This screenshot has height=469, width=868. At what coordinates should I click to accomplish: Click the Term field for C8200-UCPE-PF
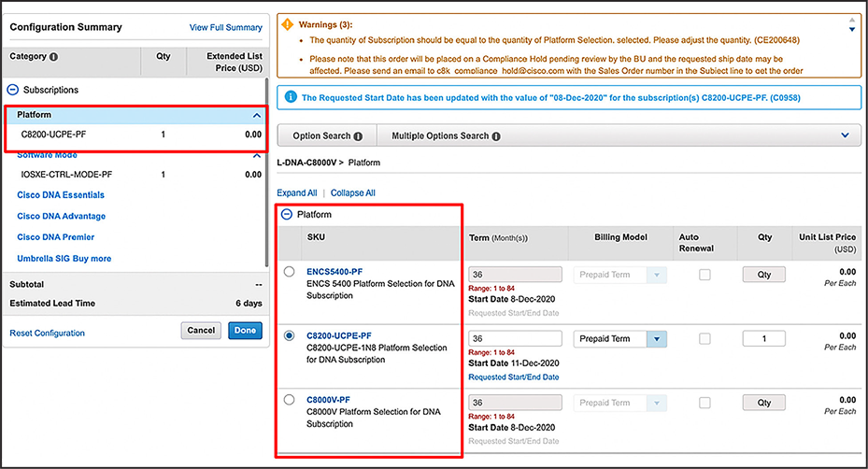point(516,338)
